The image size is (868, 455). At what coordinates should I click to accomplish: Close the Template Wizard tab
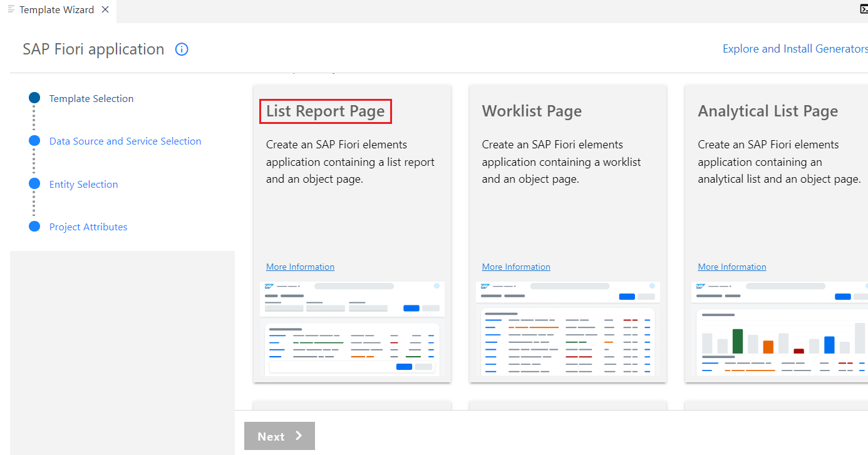point(105,9)
